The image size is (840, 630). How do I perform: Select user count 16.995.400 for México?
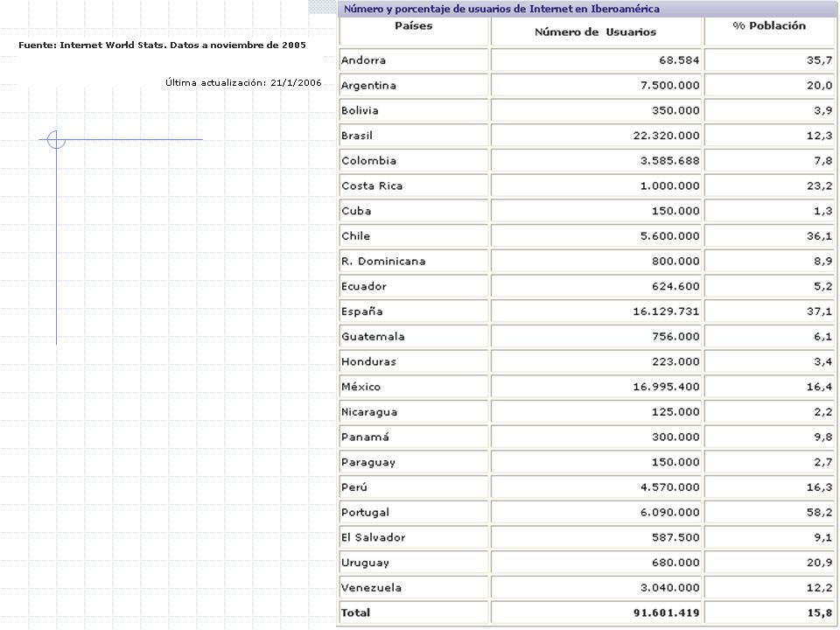667,387
